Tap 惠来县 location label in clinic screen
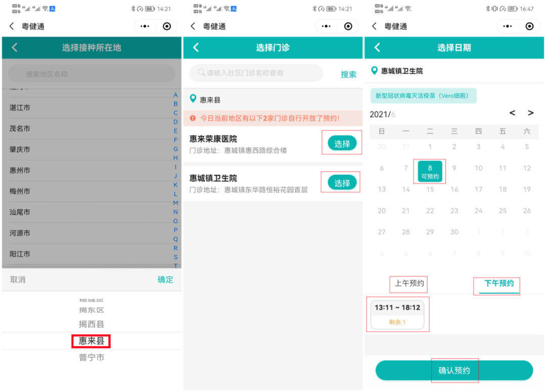 (x=210, y=100)
